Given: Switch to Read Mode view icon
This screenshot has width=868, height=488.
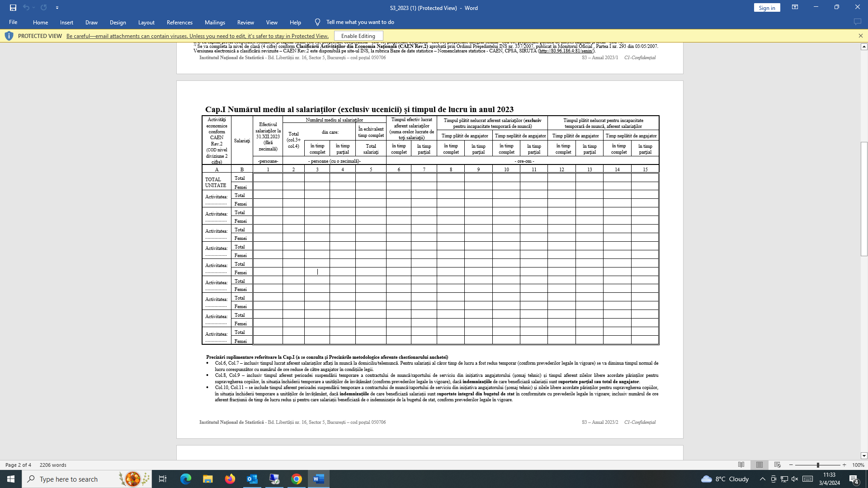Looking at the screenshot, I should click(x=741, y=465).
